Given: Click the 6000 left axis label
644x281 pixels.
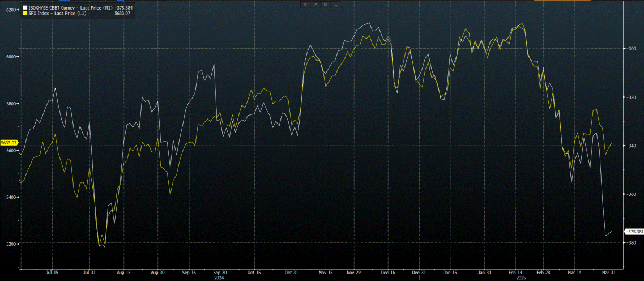Looking at the screenshot, I should coord(11,56).
